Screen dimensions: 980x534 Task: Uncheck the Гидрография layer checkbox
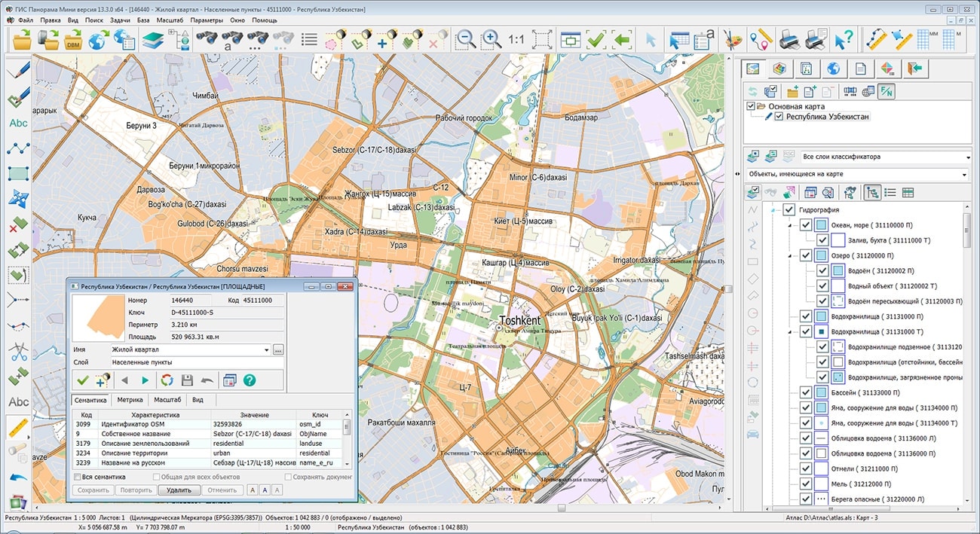coord(789,210)
